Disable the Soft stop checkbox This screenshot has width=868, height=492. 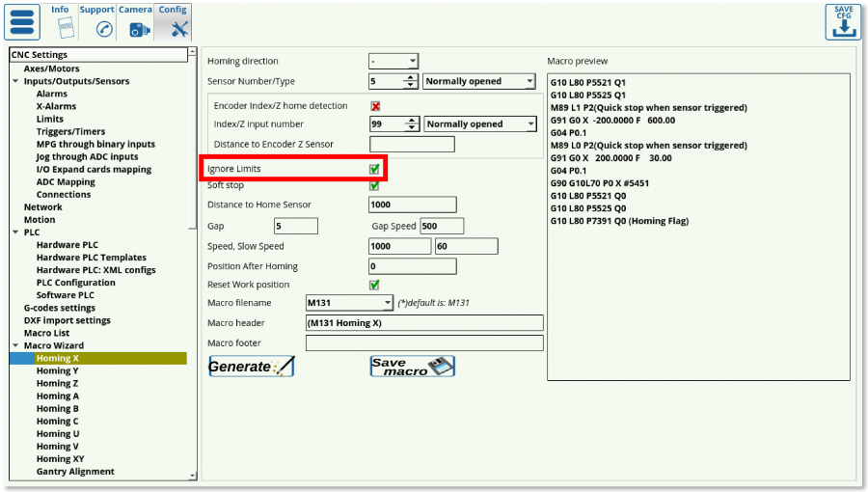pyautogui.click(x=375, y=185)
